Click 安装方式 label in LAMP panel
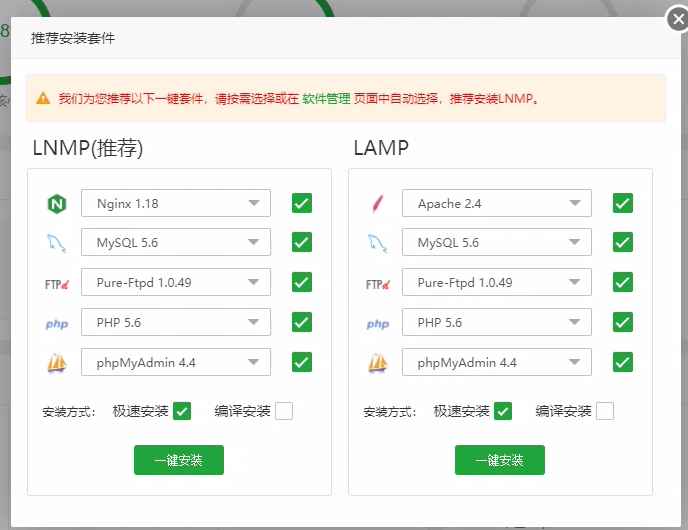Screen dimensions: 688x530 pos(390,412)
